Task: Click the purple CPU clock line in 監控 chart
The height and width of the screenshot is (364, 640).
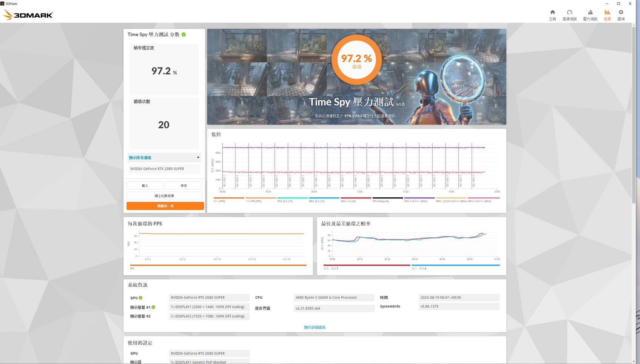Action: pyautogui.click(x=353, y=147)
